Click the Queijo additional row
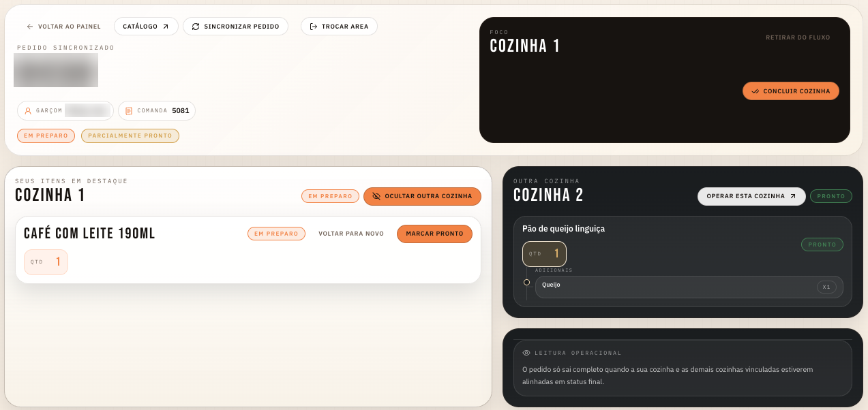Viewport: 868px width, 410px height. 689,287
